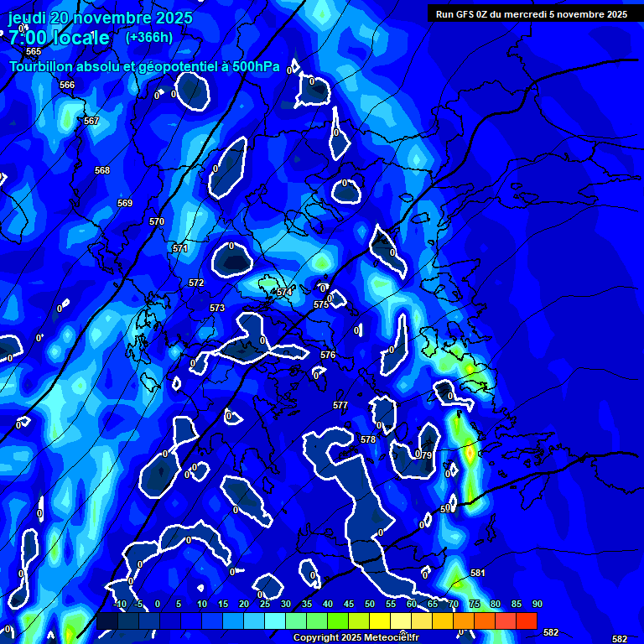The width and height of the screenshot is (644, 644).
Task: Select the darkest navy swatch at the legend's left end
Action: tap(106, 621)
